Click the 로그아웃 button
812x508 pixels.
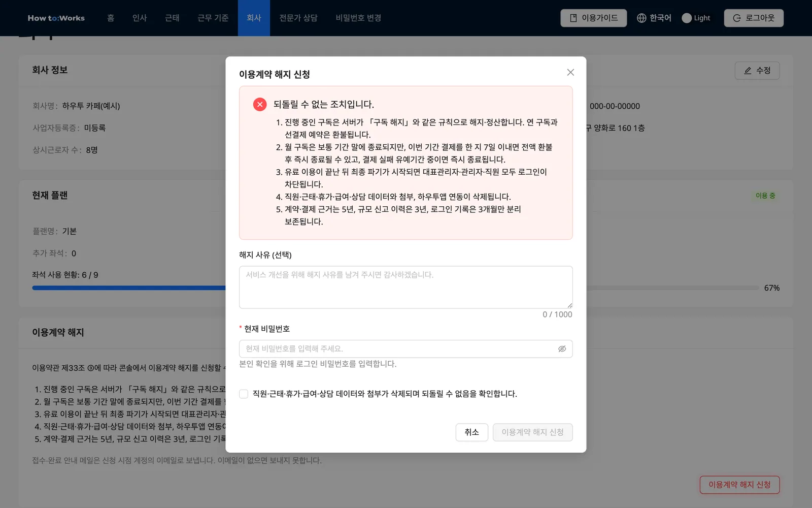(x=754, y=18)
